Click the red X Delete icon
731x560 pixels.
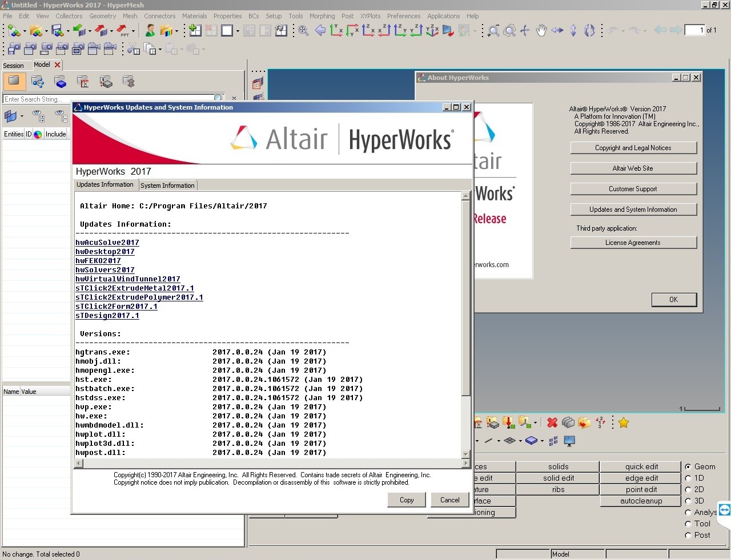point(552,422)
